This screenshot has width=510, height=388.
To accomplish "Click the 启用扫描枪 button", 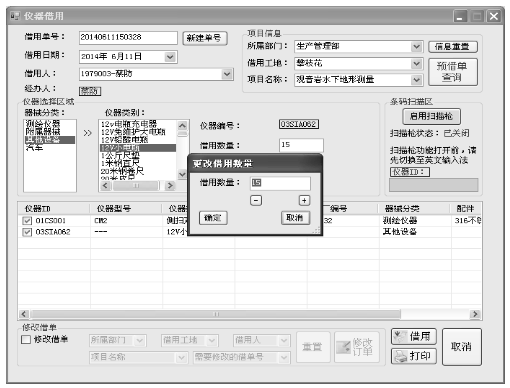I will tap(431, 116).
